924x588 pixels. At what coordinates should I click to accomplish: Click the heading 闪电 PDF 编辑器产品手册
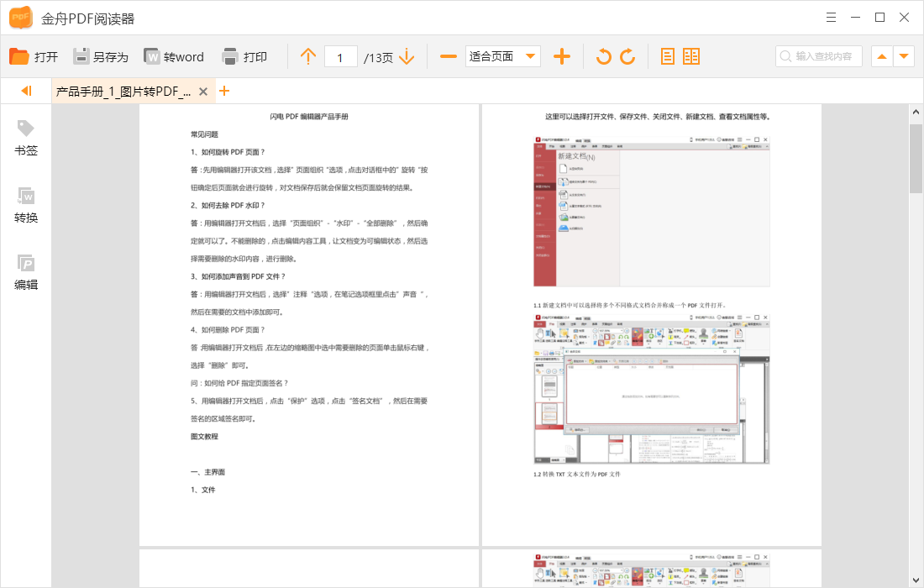click(309, 117)
